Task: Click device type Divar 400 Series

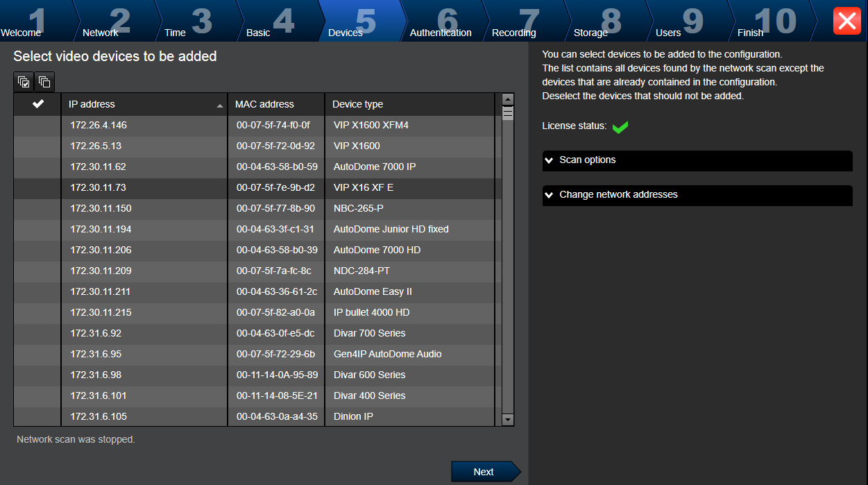Action: [370, 396]
